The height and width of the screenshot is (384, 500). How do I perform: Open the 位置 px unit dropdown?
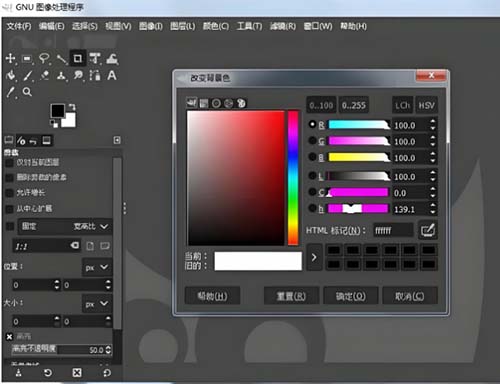(x=97, y=267)
